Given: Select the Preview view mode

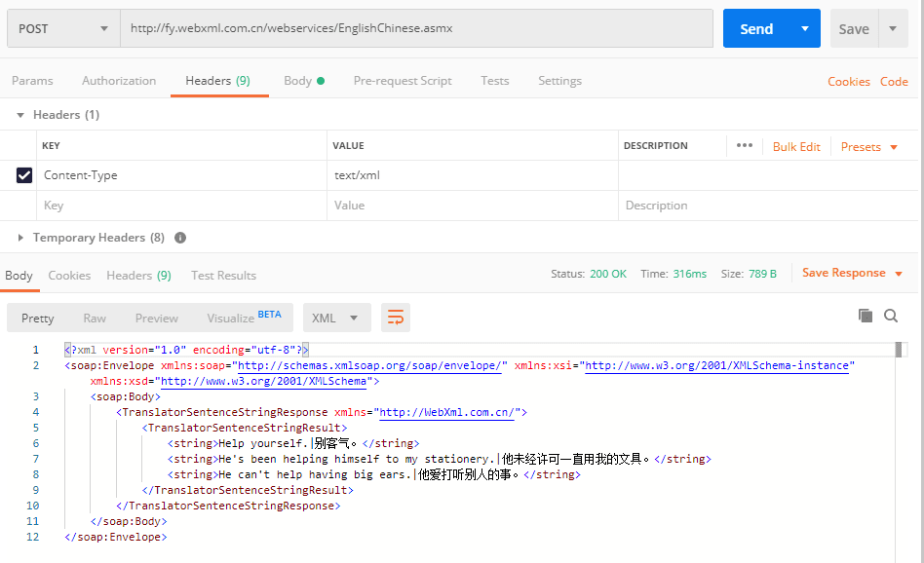Looking at the screenshot, I should point(157,318).
